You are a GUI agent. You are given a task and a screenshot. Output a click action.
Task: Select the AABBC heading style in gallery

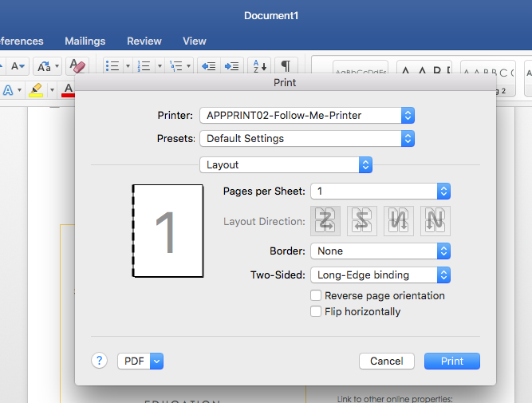coord(488,68)
